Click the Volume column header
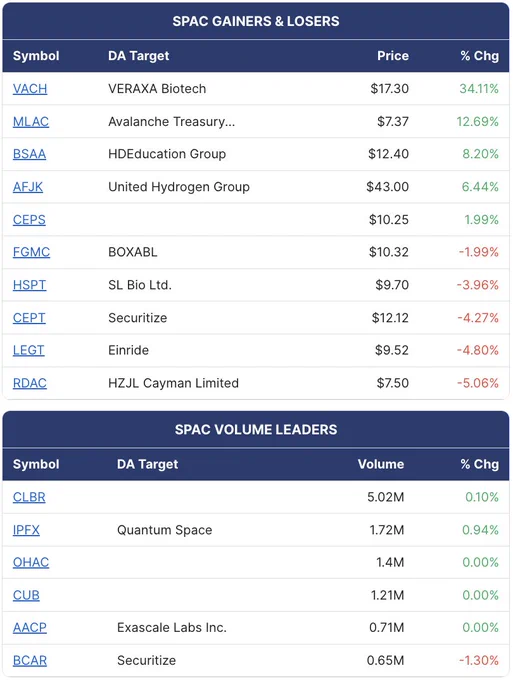The height and width of the screenshot is (680, 513). pyautogui.click(x=381, y=464)
